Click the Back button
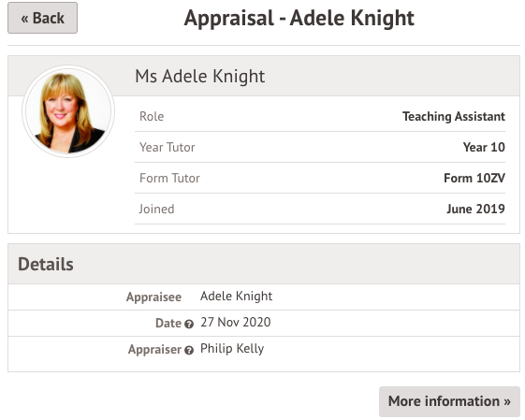The width and height of the screenshot is (525, 420). click(x=42, y=18)
